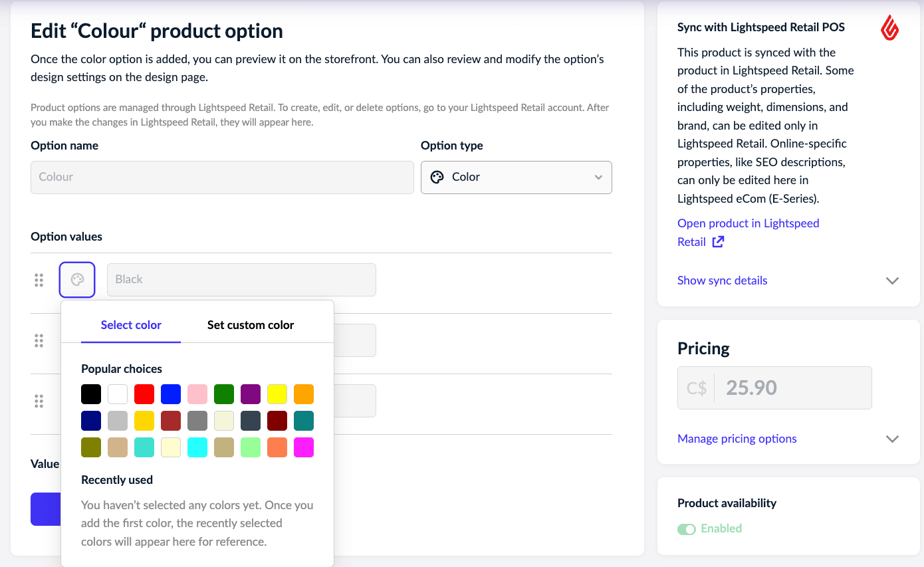Click the 25.90 price field
The height and width of the screenshot is (567, 924).
coord(774,388)
